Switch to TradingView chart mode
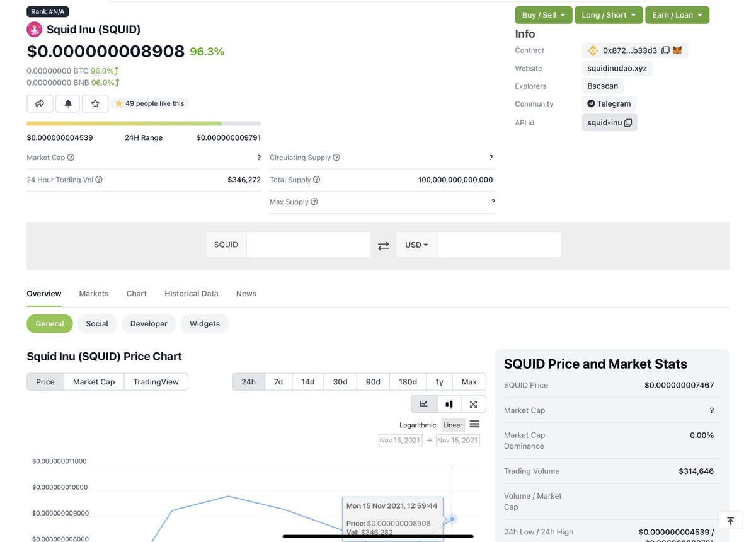The height and width of the screenshot is (542, 756). pos(156,382)
